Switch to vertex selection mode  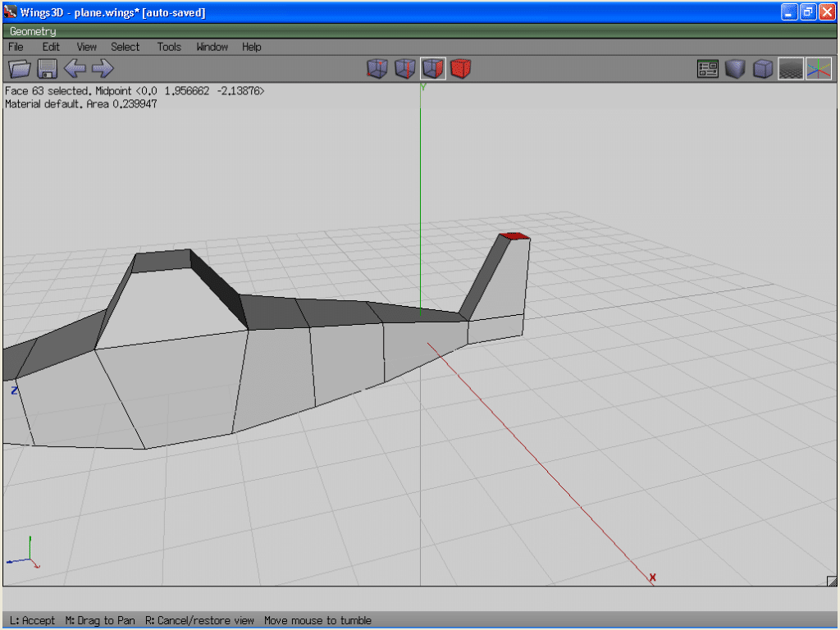click(x=377, y=69)
